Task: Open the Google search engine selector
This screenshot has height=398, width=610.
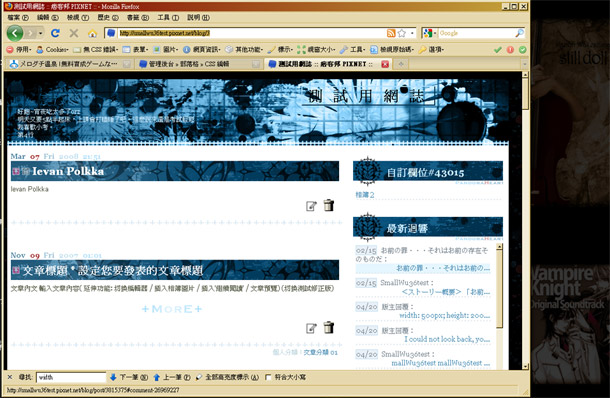Action: 429,33
